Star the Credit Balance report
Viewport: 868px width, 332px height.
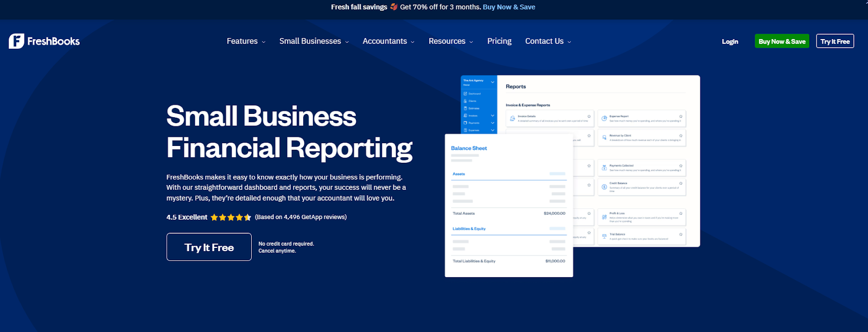[x=681, y=183]
